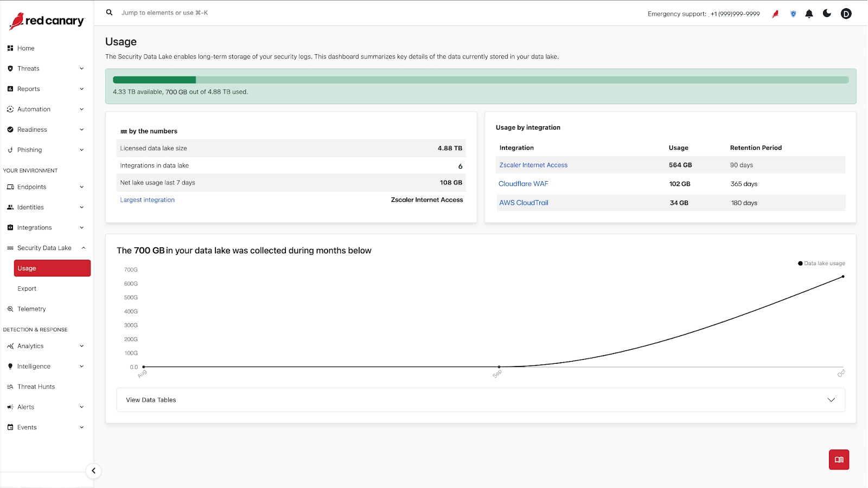Open the red help book button

[x=839, y=460]
